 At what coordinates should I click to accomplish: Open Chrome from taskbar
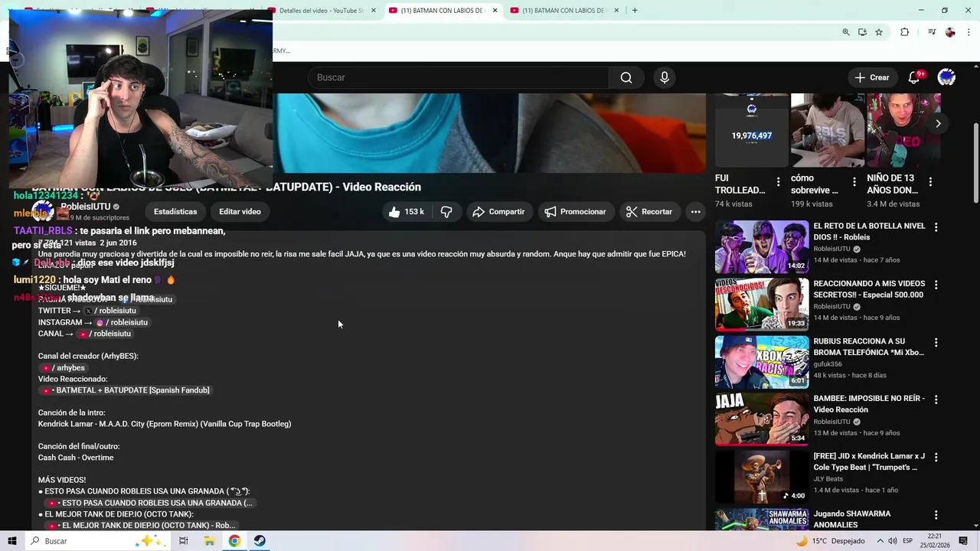234,541
